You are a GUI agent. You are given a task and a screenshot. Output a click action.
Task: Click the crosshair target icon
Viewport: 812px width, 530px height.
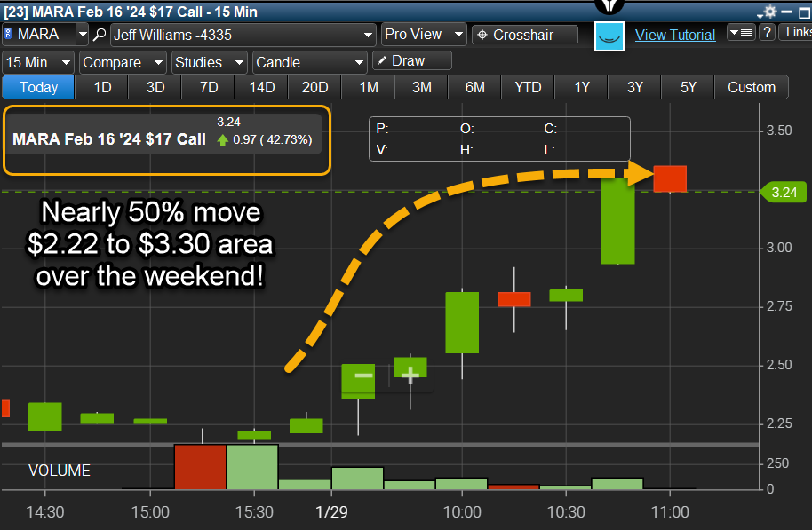482,35
